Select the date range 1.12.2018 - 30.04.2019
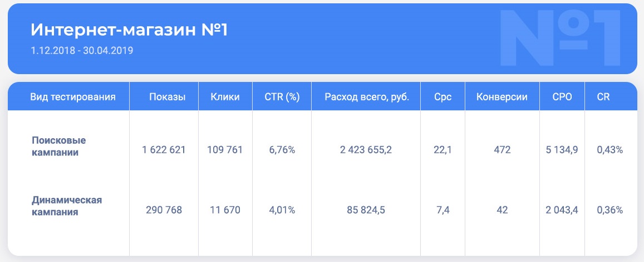 [x=82, y=51]
